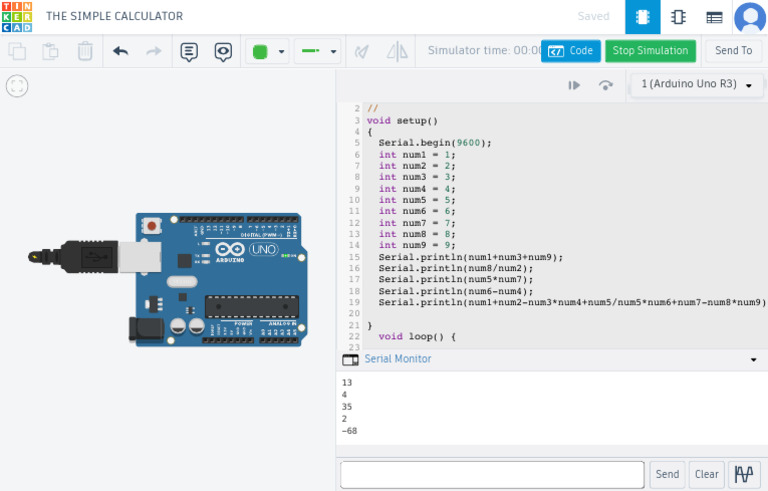Toggle the serial graph view
The image size is (768, 491).
(x=744, y=474)
